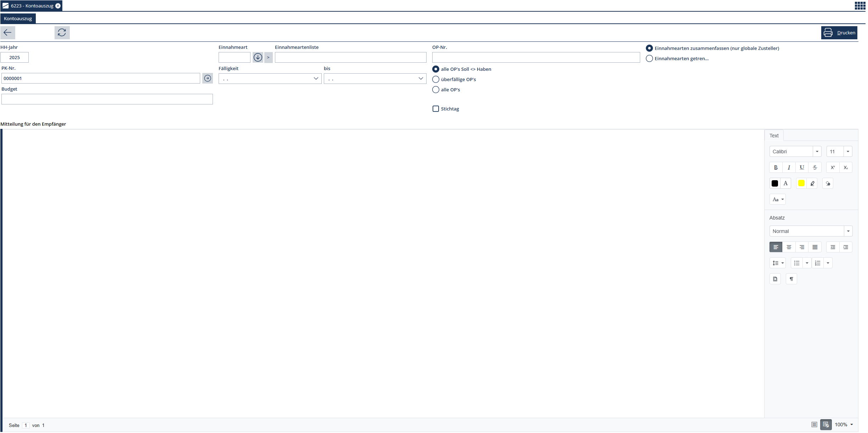The image size is (868, 433).
Task: Toggle bold formatting
Action: [x=776, y=167]
